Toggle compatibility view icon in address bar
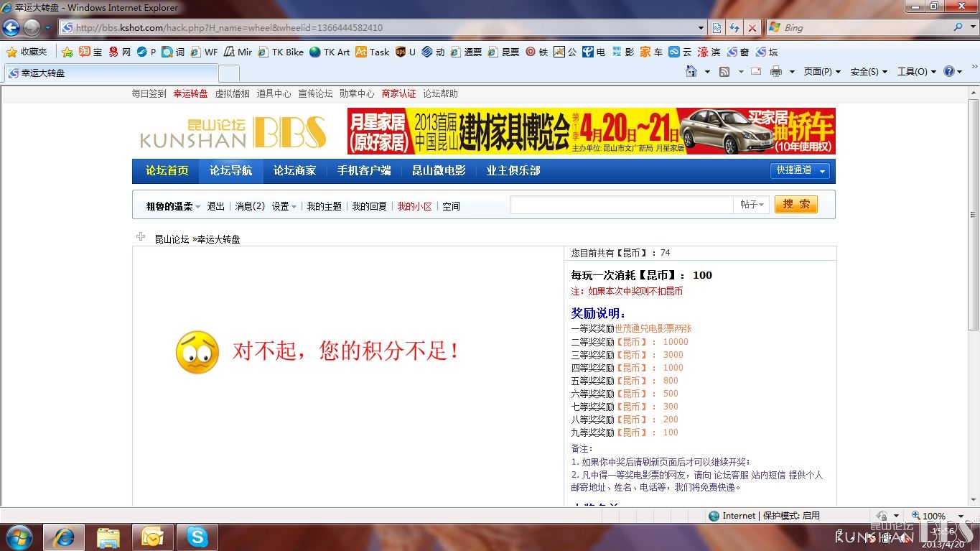980x551 pixels. pos(717,28)
